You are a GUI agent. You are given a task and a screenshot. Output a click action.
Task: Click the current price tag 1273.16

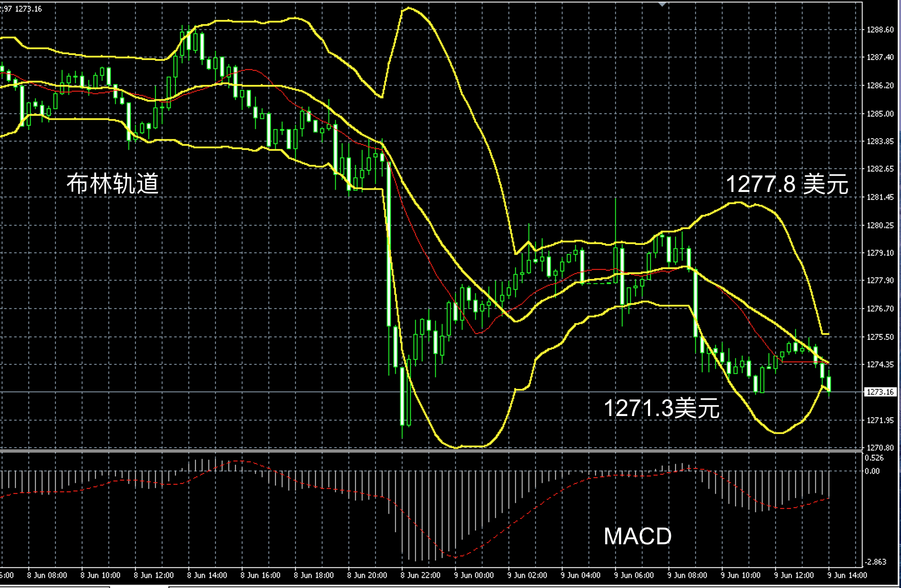pos(880,392)
